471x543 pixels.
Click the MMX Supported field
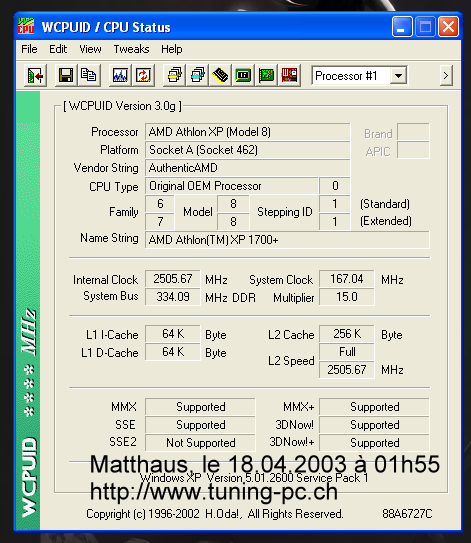pyautogui.click(x=200, y=407)
